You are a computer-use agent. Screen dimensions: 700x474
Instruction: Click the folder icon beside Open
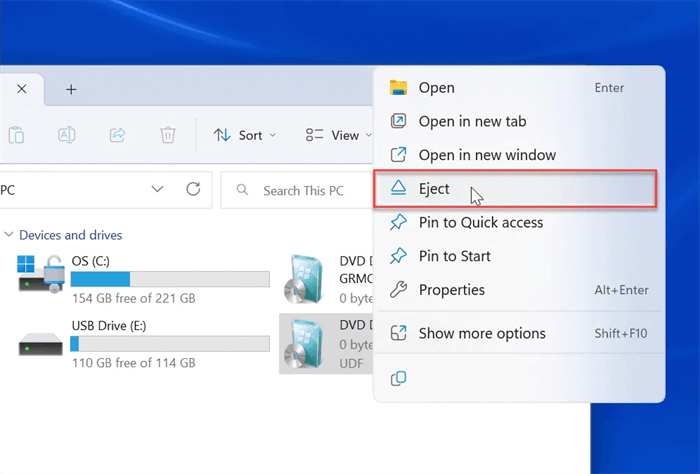(x=398, y=87)
